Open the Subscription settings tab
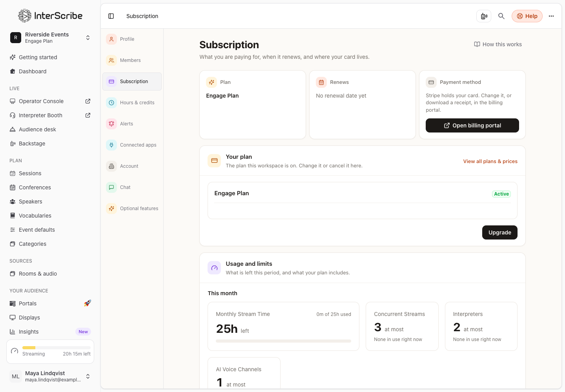 pyautogui.click(x=132, y=82)
